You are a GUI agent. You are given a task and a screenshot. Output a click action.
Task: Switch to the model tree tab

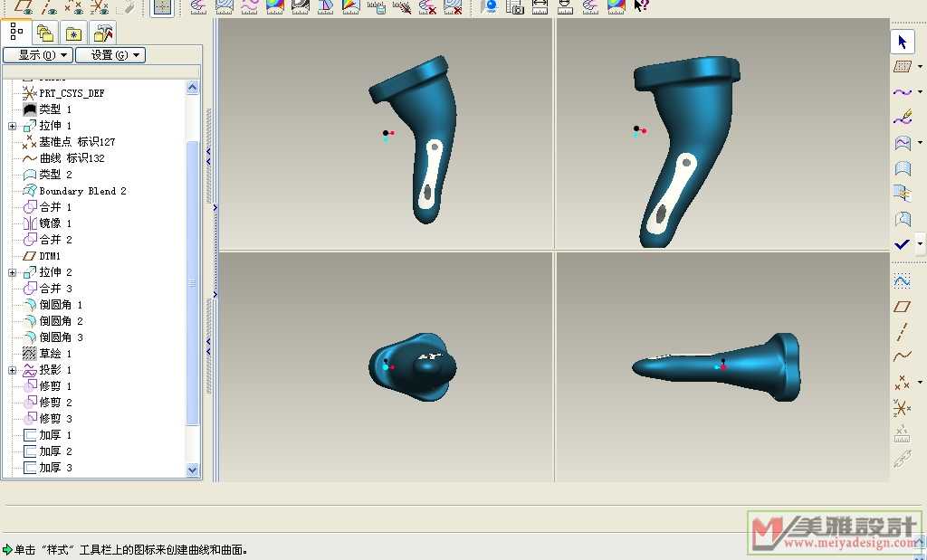point(16,33)
